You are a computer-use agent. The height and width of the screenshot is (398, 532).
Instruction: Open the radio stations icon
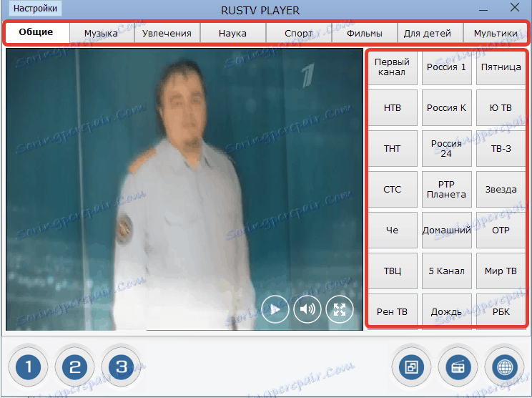click(458, 367)
